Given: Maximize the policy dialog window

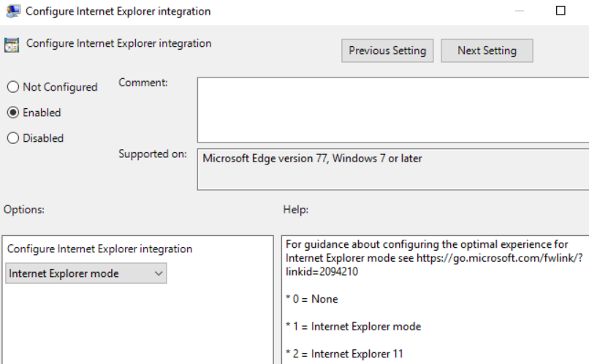Looking at the screenshot, I should (x=560, y=11).
